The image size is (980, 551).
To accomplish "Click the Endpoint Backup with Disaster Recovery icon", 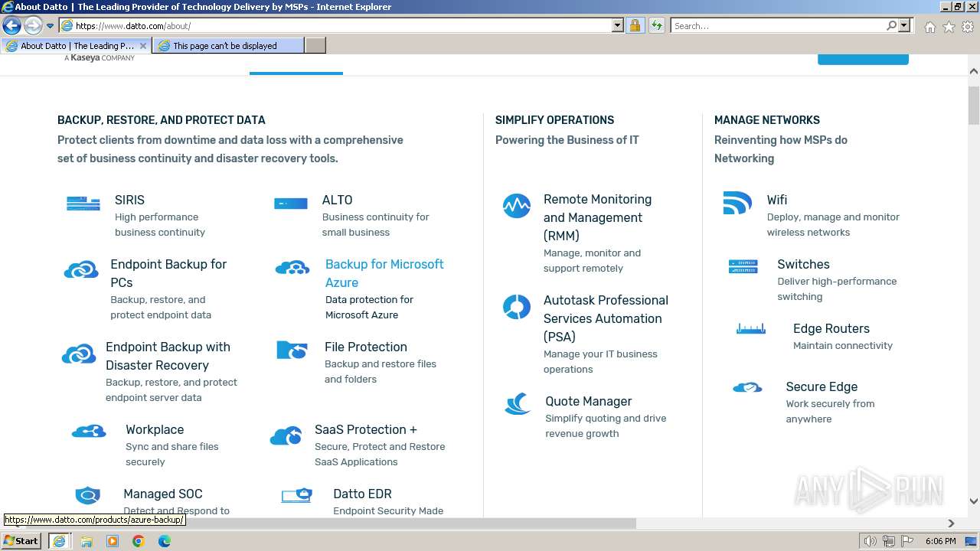I will (79, 354).
